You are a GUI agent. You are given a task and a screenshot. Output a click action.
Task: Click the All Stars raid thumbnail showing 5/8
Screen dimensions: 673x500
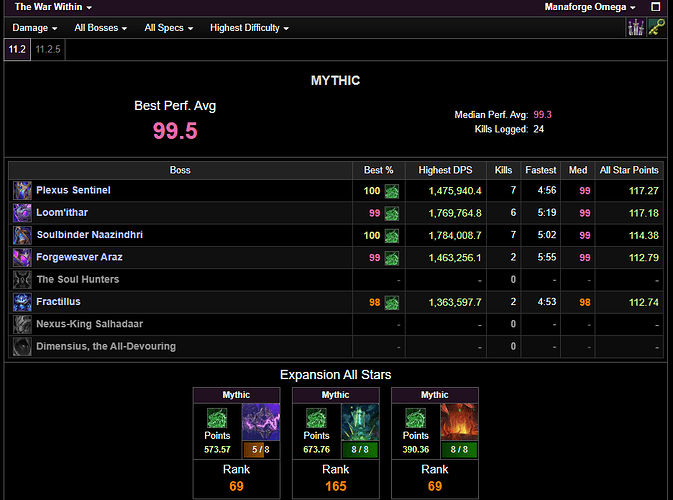pos(260,422)
